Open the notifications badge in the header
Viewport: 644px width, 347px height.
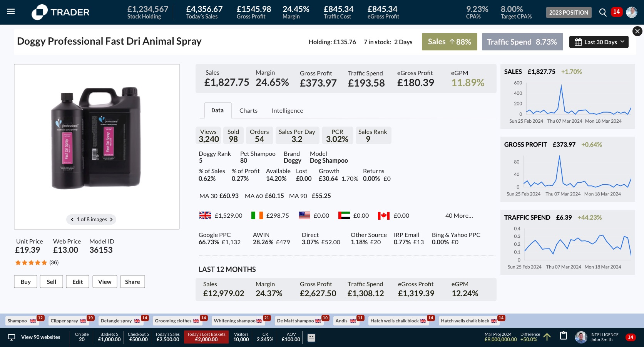tap(616, 12)
